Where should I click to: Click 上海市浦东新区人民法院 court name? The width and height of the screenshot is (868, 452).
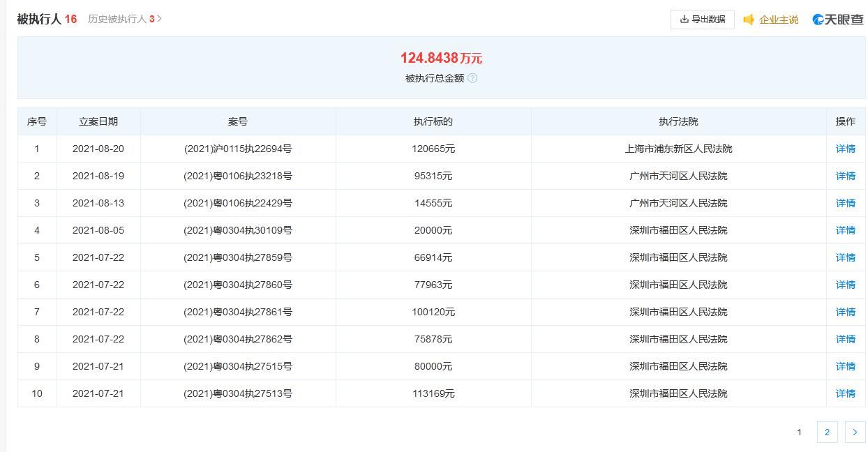[x=678, y=149]
